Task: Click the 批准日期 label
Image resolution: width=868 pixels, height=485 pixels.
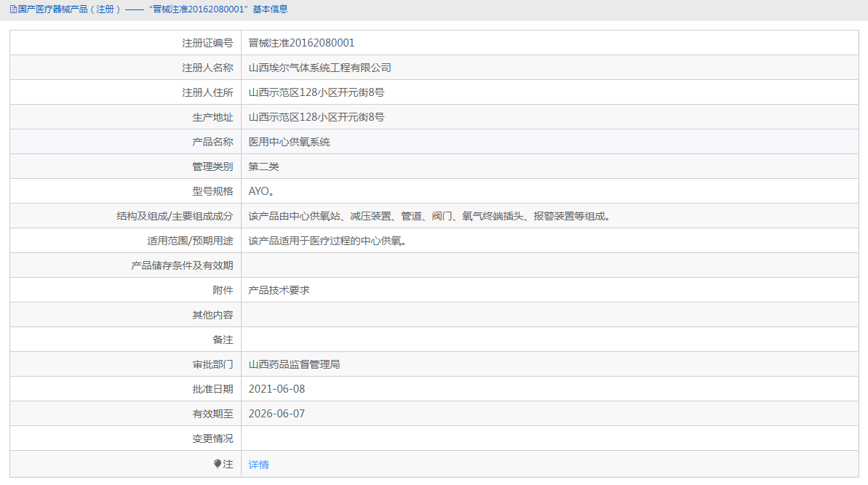Action: pos(212,389)
